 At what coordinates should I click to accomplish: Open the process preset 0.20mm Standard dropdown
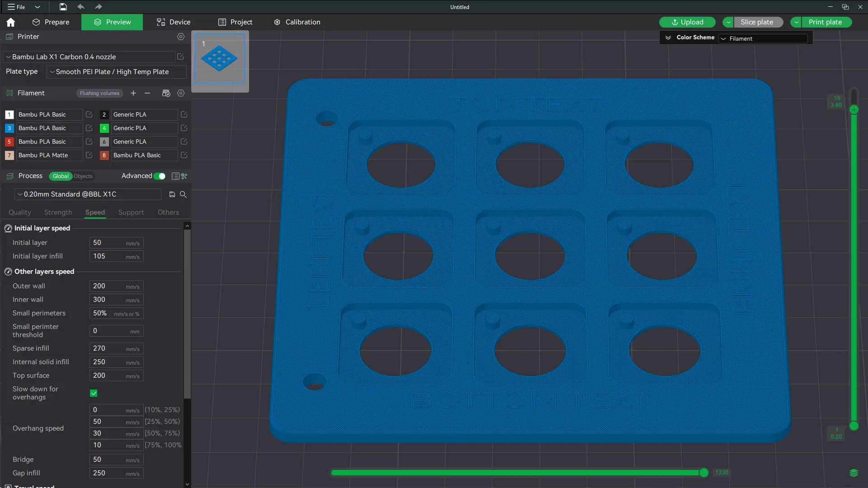pyautogui.click(x=88, y=194)
